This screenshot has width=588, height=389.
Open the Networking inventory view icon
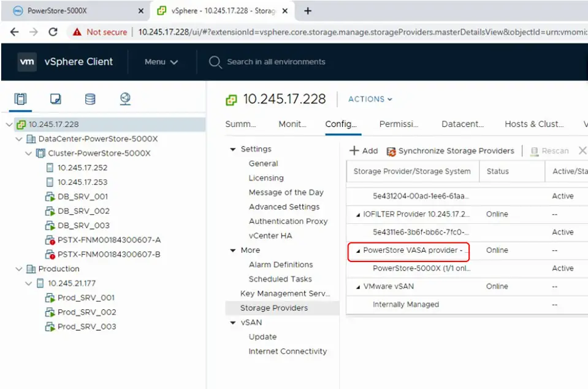click(x=125, y=99)
